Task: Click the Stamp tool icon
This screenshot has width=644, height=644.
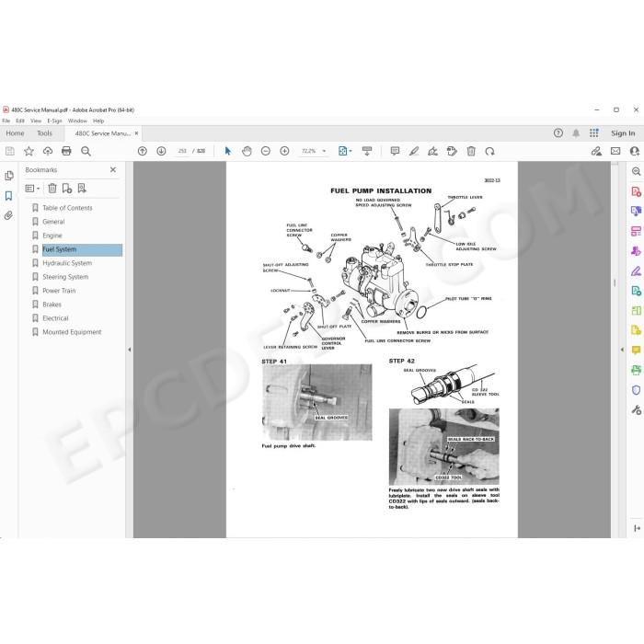Action: tap(452, 151)
